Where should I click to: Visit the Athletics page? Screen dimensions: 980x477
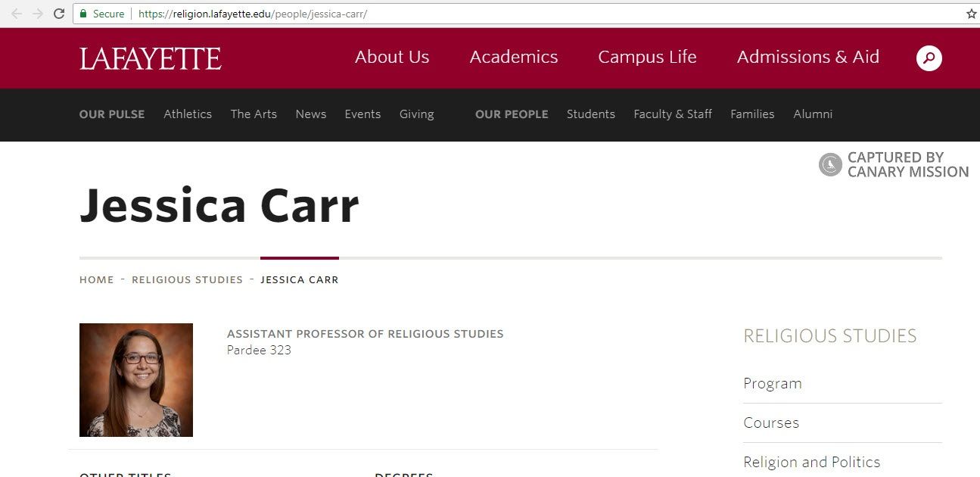point(188,114)
